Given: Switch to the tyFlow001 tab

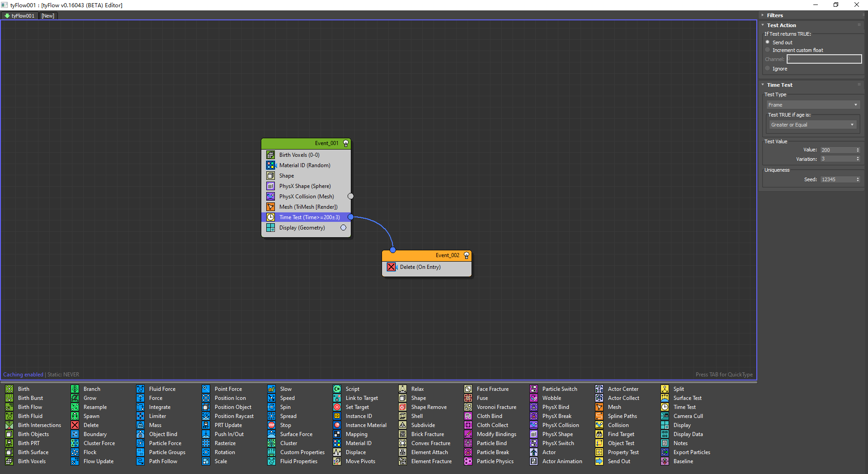Looking at the screenshot, I should [19, 16].
